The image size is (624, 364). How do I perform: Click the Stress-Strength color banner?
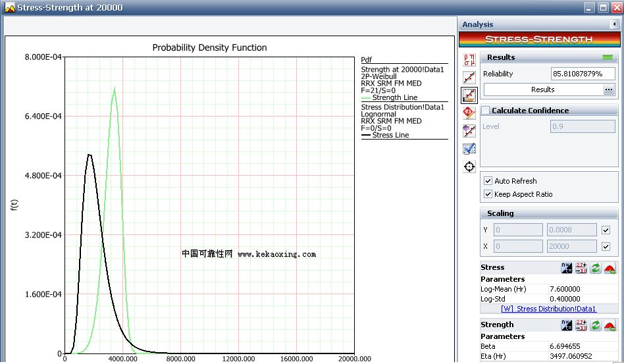click(539, 39)
